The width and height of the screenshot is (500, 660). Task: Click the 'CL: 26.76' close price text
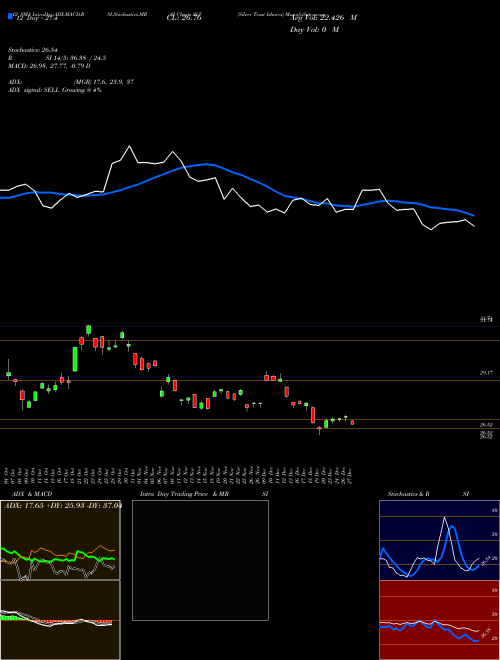pos(184,18)
